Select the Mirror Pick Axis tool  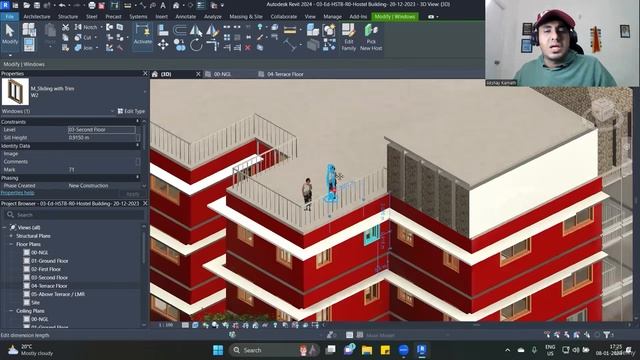(196, 30)
